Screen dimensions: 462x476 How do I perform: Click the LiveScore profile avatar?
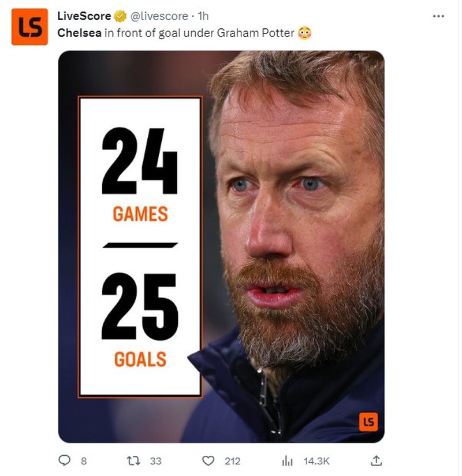point(29,27)
